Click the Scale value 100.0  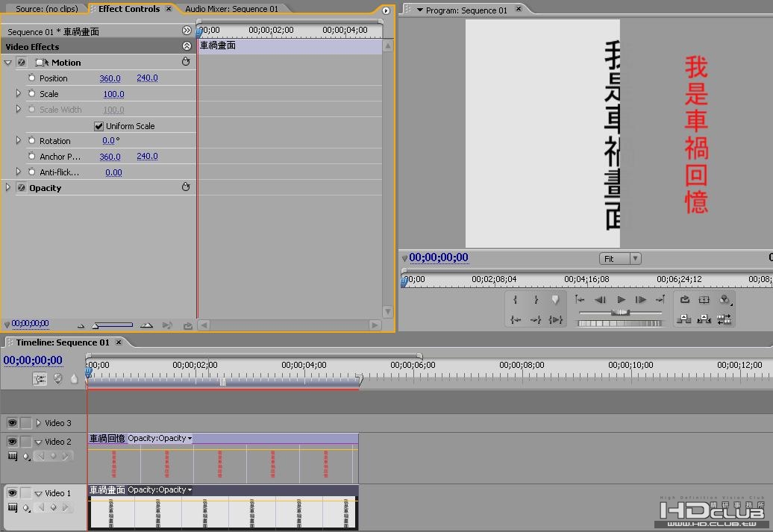pyautogui.click(x=113, y=94)
